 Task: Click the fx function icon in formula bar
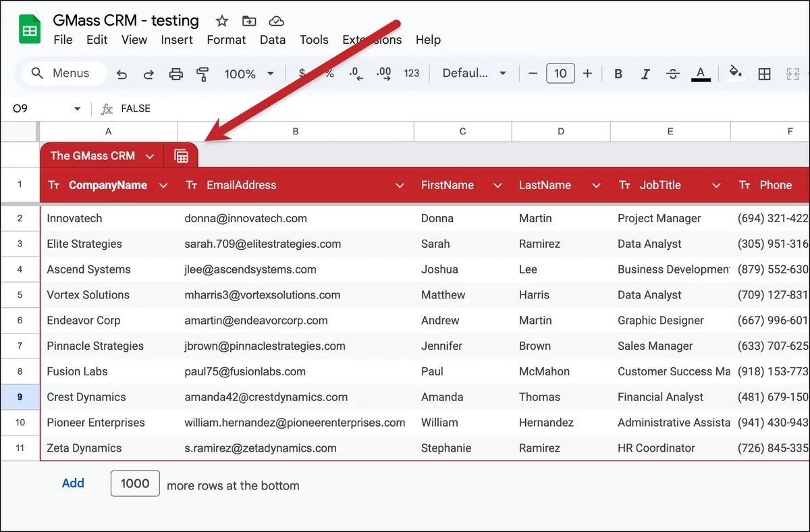(x=107, y=109)
